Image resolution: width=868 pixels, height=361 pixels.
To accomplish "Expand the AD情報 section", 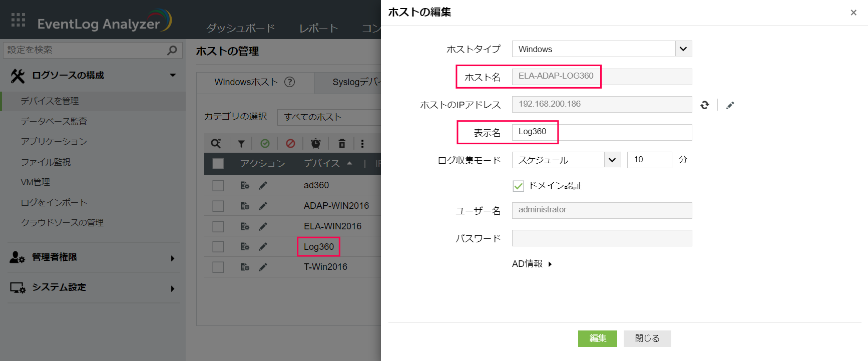I will pos(532,264).
